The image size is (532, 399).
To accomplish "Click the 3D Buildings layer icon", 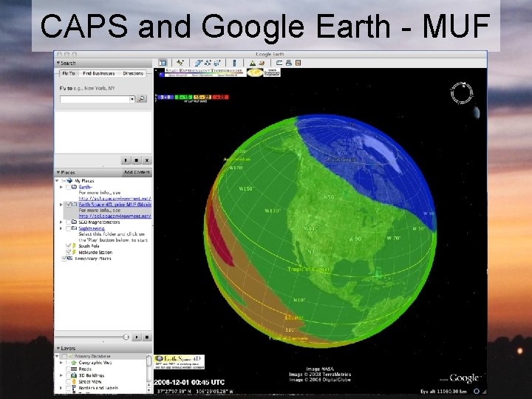I will (74, 375).
